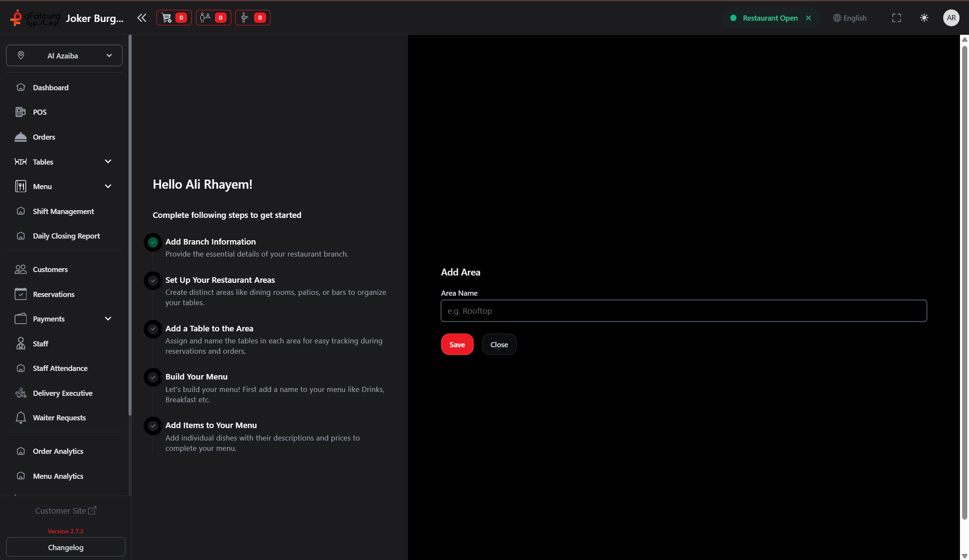The image size is (969, 560).
Task: Click the Area Name input field
Action: pos(684,310)
